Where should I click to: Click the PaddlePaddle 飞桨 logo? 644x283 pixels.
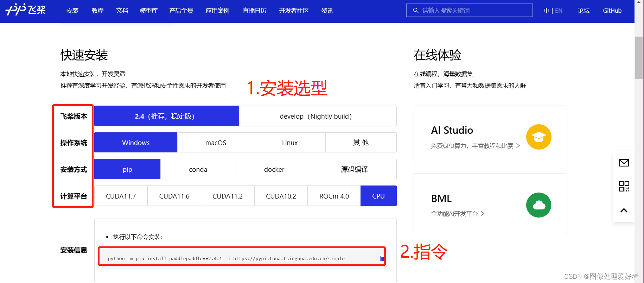coord(26,10)
